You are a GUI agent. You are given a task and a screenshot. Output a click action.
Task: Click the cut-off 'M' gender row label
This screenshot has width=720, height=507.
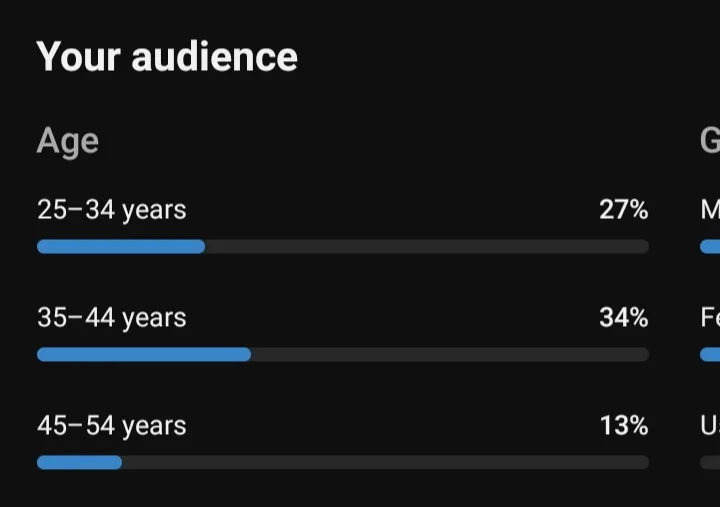710,209
